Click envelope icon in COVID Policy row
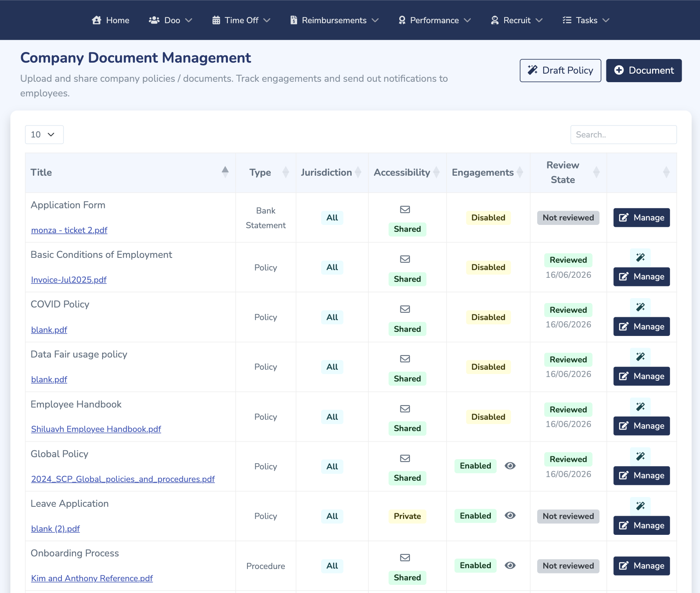Viewport: 700px width, 593px height. tap(405, 309)
